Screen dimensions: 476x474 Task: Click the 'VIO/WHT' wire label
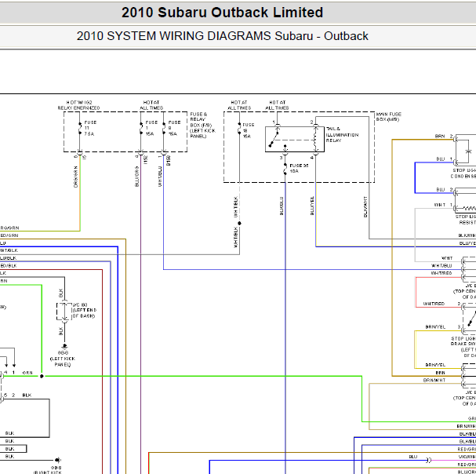pyautogui.click(x=467, y=457)
